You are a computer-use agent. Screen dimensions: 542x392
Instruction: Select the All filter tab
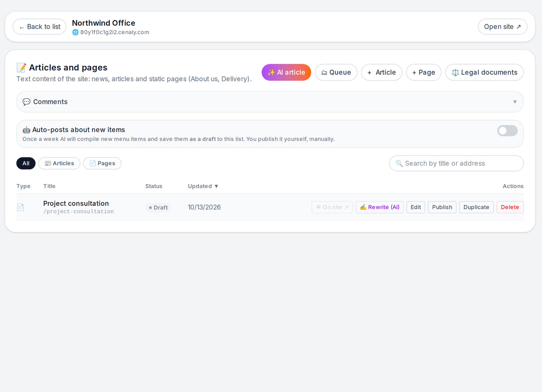click(26, 163)
